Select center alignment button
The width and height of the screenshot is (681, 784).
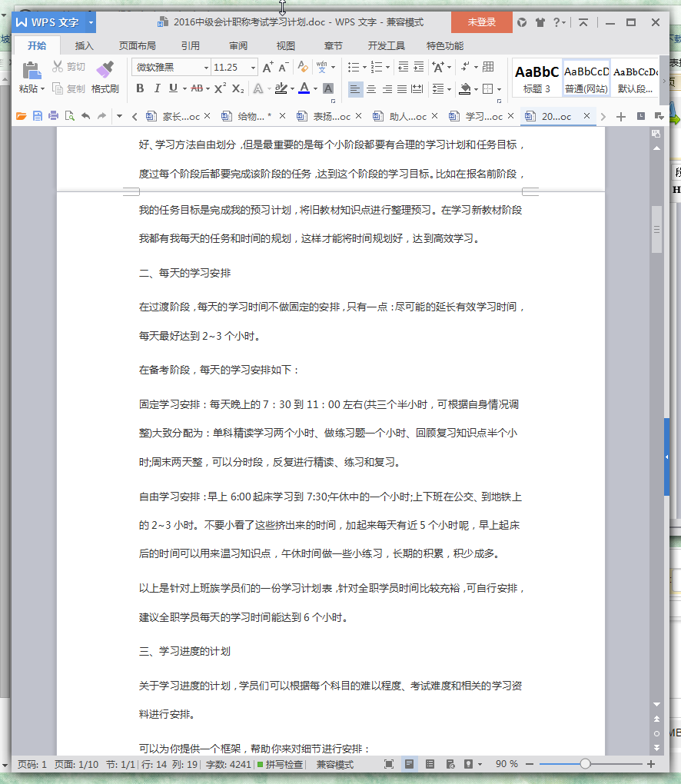(371, 89)
